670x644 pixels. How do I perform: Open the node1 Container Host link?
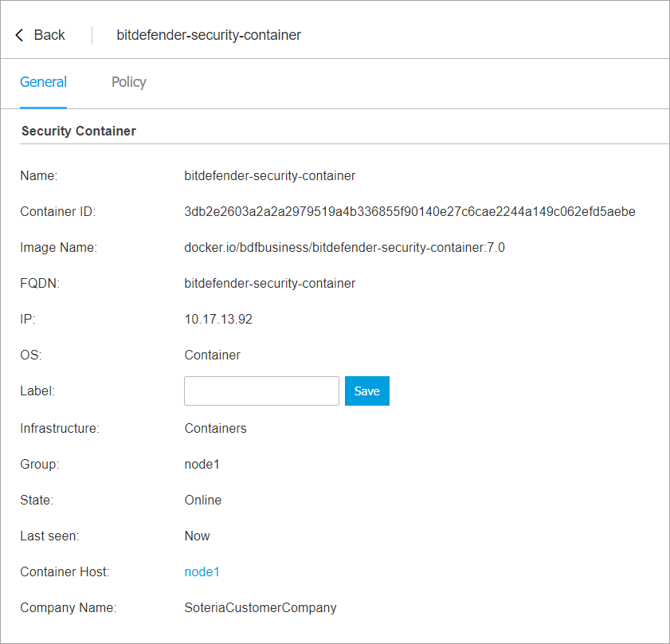coord(202,572)
